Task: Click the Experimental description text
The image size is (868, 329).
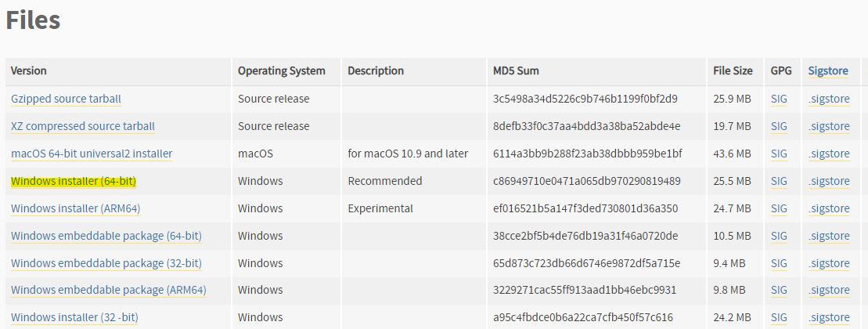Action: coord(380,208)
